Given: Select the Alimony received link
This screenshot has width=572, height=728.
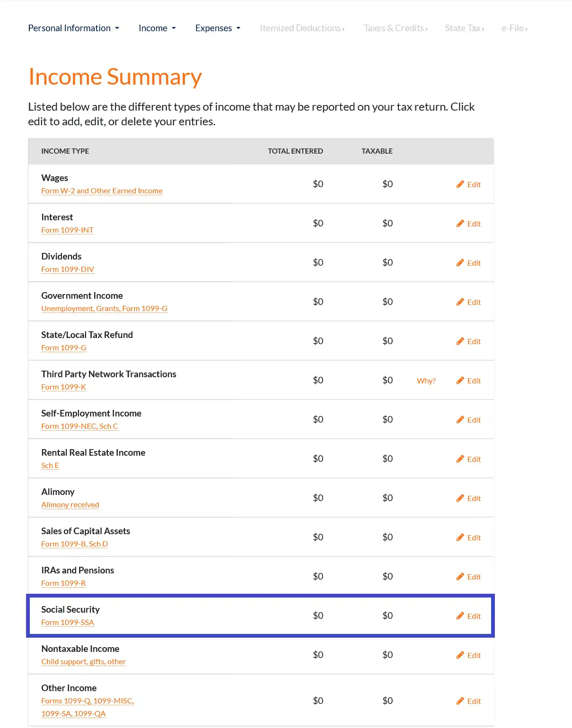Looking at the screenshot, I should click(x=70, y=505).
